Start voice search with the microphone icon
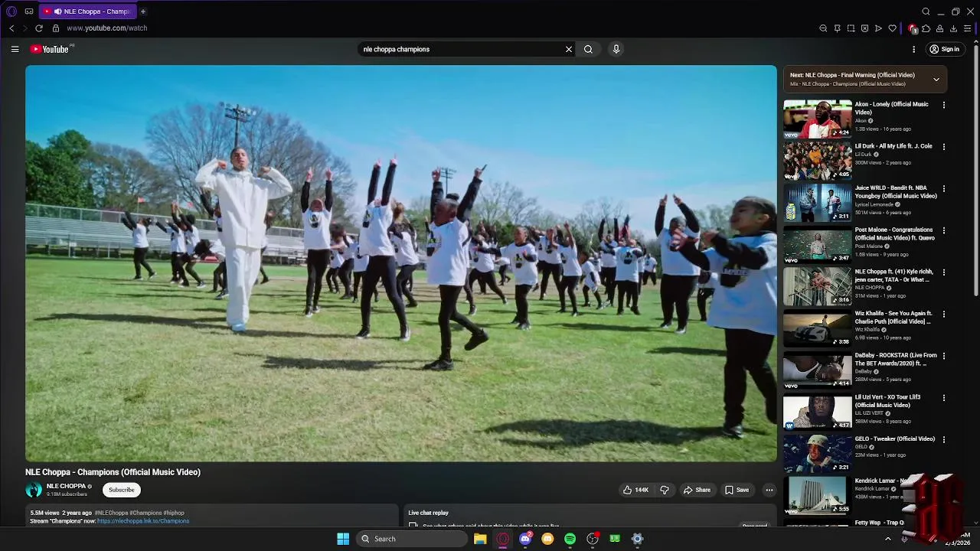Viewport: 980px width, 551px height. [x=616, y=49]
